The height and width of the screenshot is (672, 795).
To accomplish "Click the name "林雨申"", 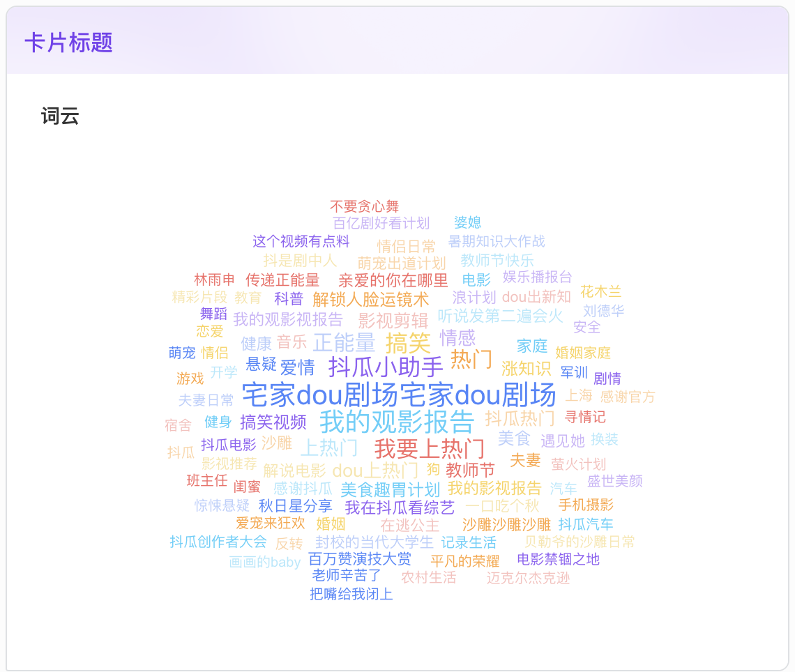I will click(x=215, y=280).
